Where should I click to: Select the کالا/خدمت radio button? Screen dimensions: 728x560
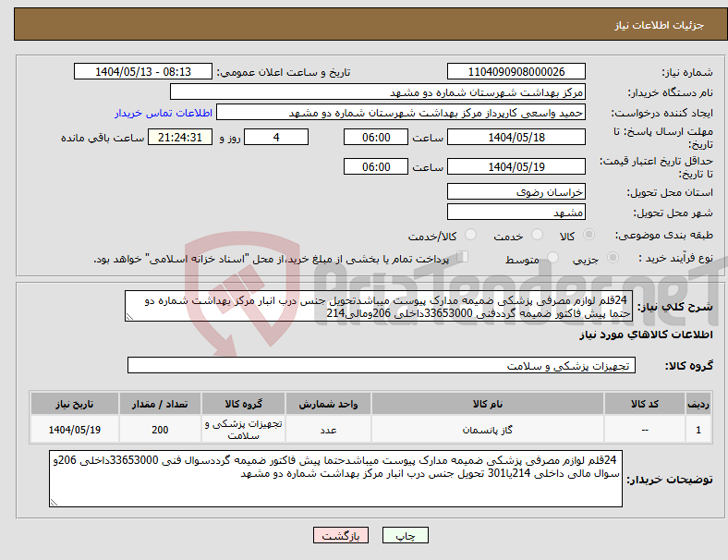pos(470,235)
